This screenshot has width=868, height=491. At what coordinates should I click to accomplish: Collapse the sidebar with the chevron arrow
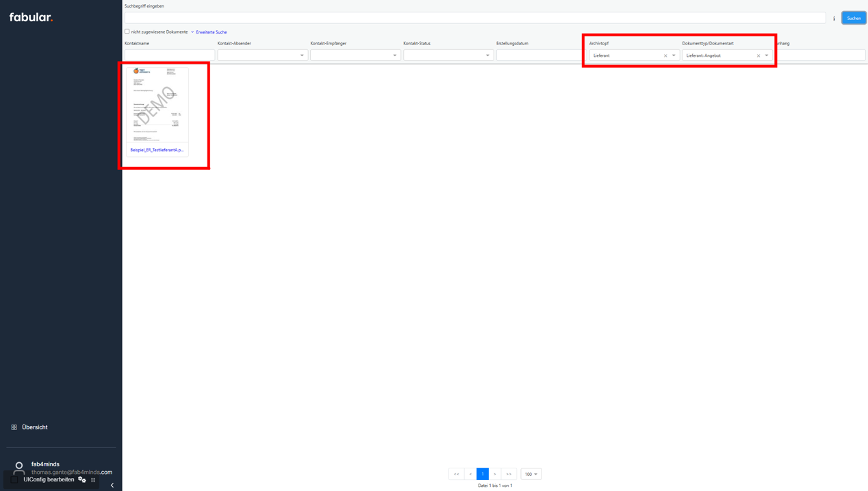[112, 485]
